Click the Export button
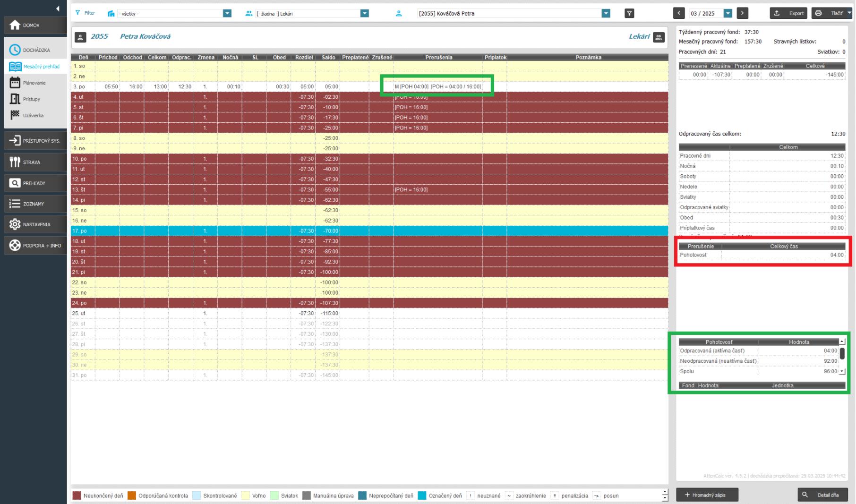Screen dimensions: 856x504 coord(789,14)
